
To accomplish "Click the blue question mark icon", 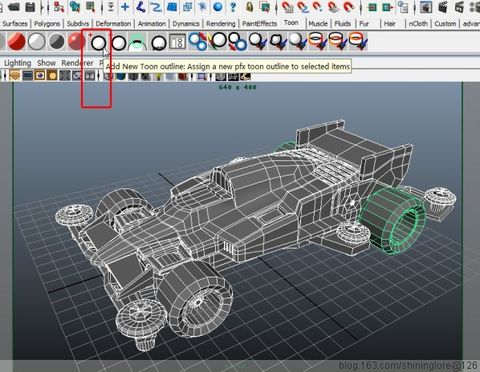I will point(233,6).
